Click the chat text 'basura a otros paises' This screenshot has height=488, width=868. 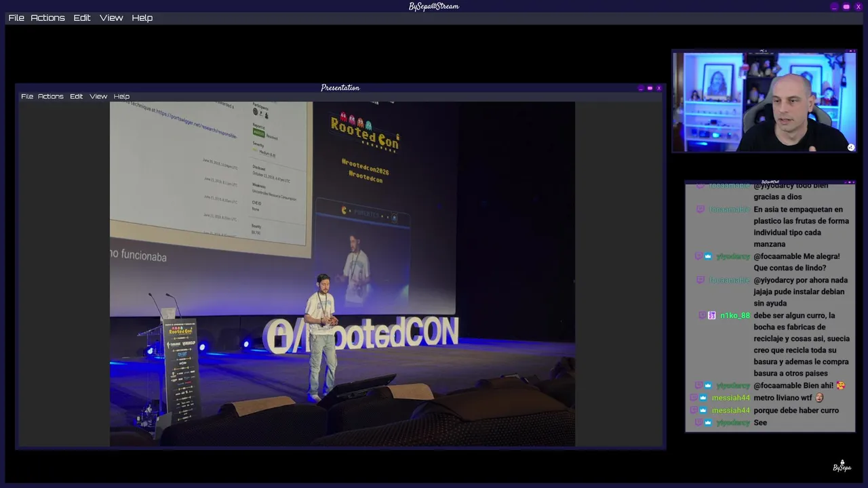click(791, 373)
